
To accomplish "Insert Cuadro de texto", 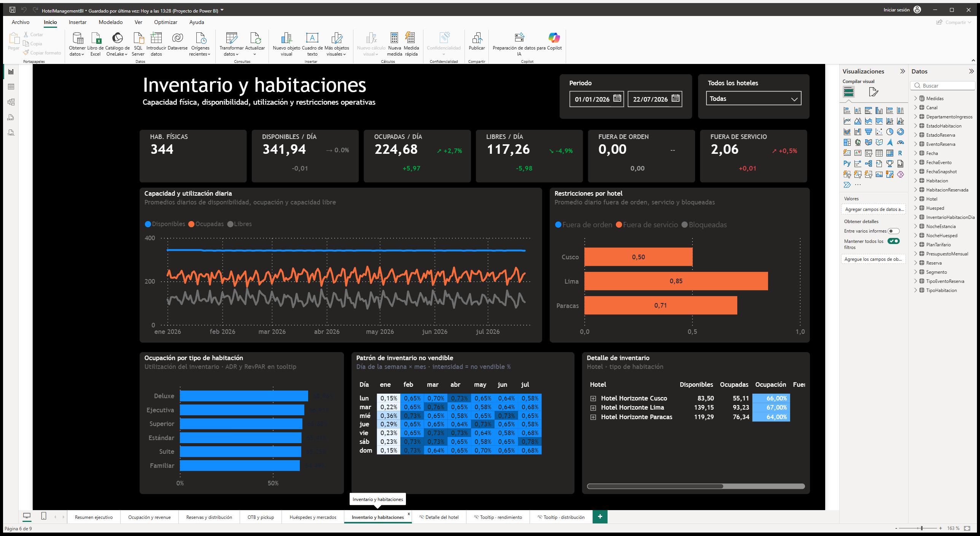I will [312, 44].
